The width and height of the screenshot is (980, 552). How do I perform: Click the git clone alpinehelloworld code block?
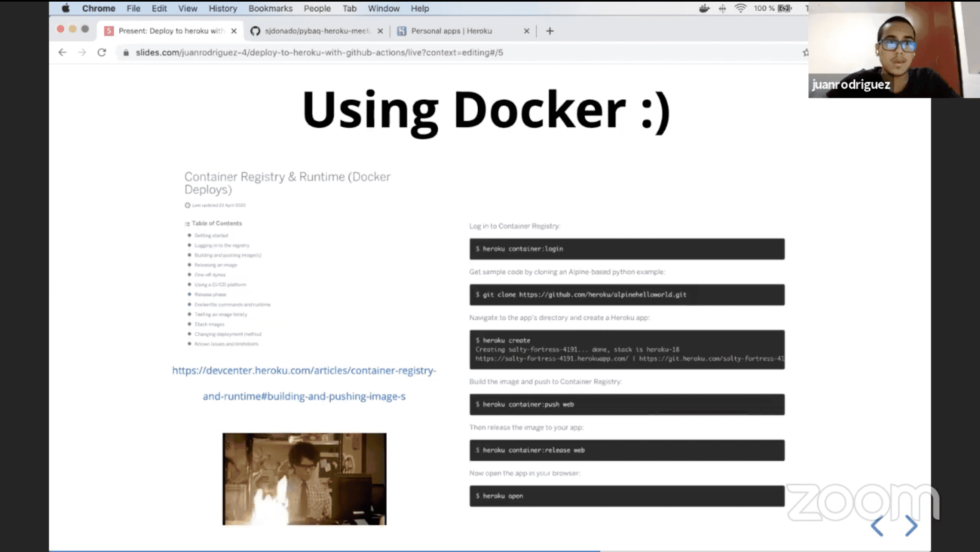click(x=627, y=295)
